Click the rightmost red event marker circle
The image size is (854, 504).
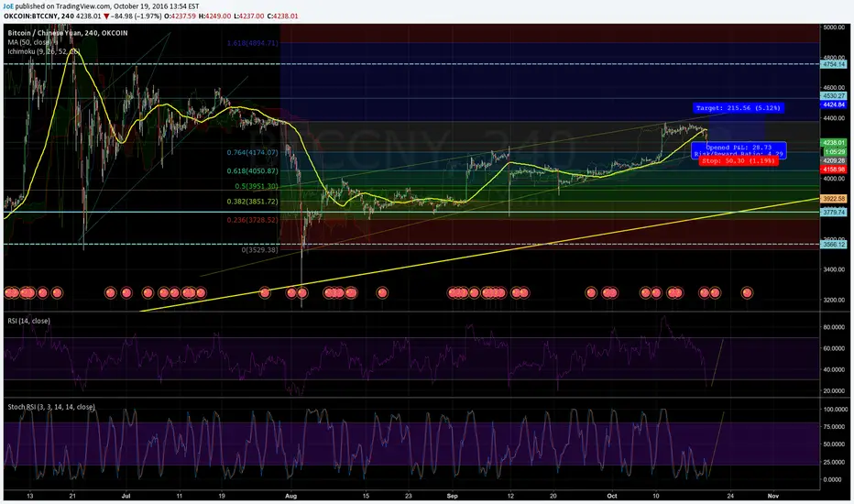(x=747, y=292)
